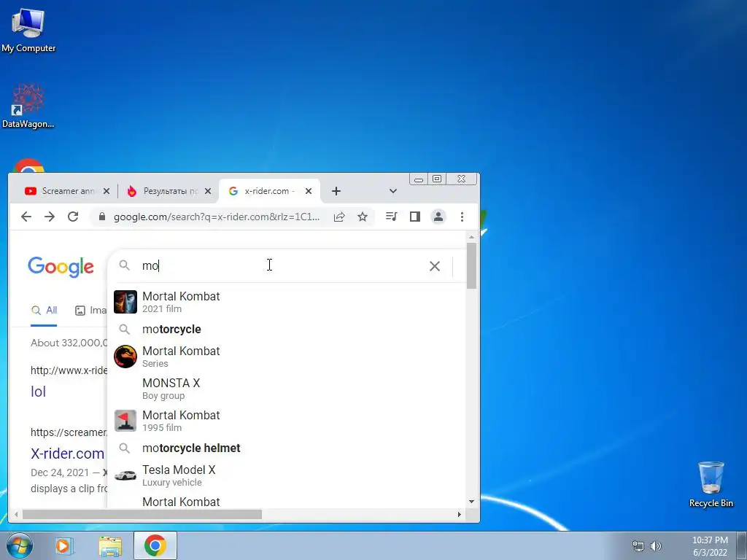This screenshot has height=560, width=747.
Task: Select the Recycle Bin desktop icon
Action: [x=711, y=484]
